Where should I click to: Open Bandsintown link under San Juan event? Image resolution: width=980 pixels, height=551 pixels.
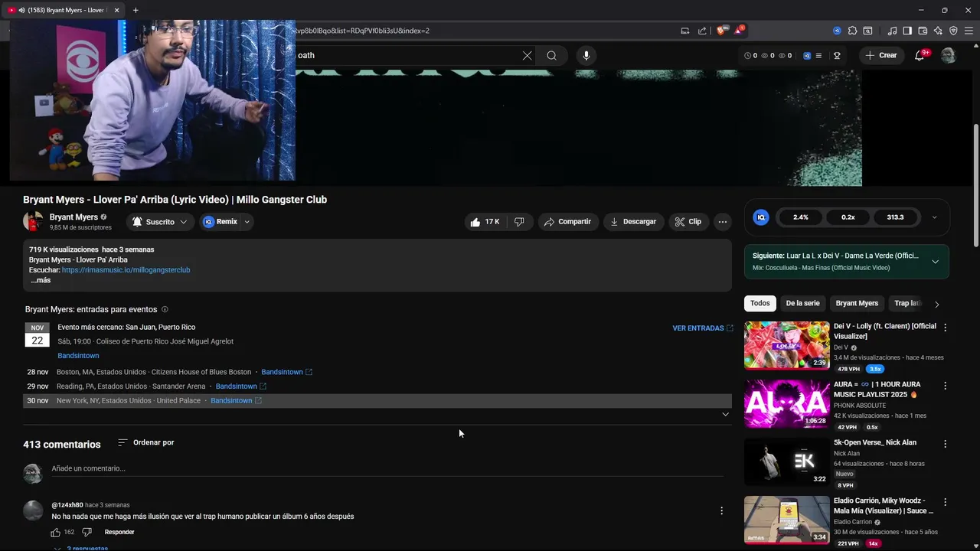click(x=78, y=356)
